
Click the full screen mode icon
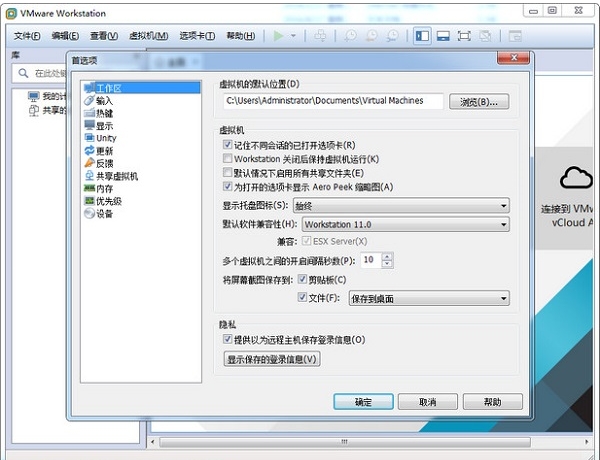click(464, 36)
